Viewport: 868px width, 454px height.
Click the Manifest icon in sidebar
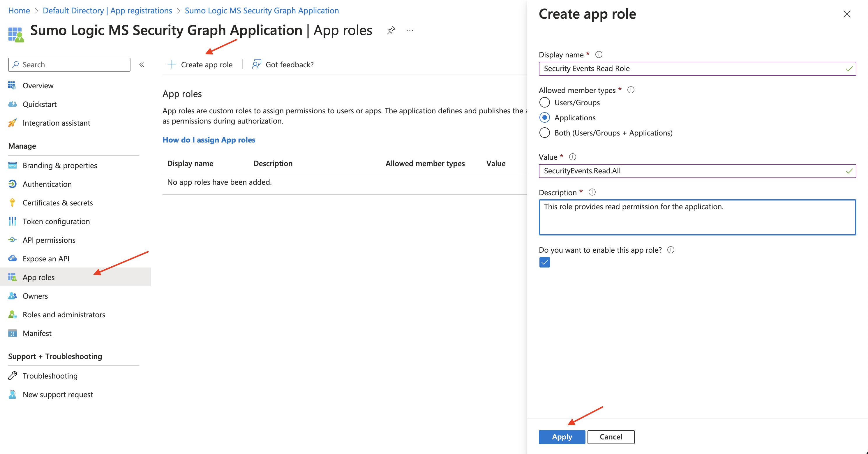[x=12, y=333]
